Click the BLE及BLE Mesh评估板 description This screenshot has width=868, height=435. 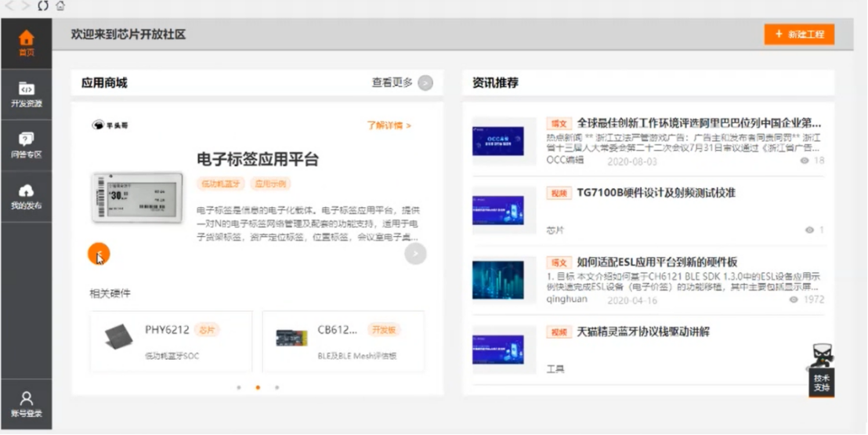(x=357, y=356)
